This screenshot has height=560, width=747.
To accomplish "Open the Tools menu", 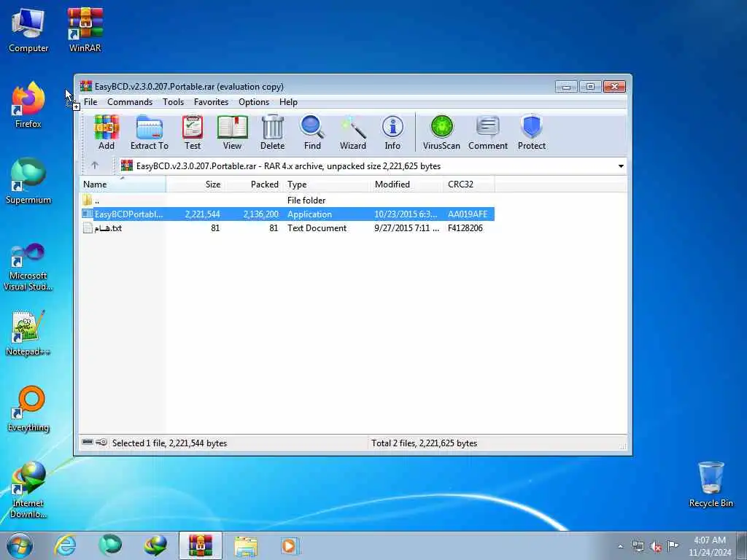I will coord(173,102).
